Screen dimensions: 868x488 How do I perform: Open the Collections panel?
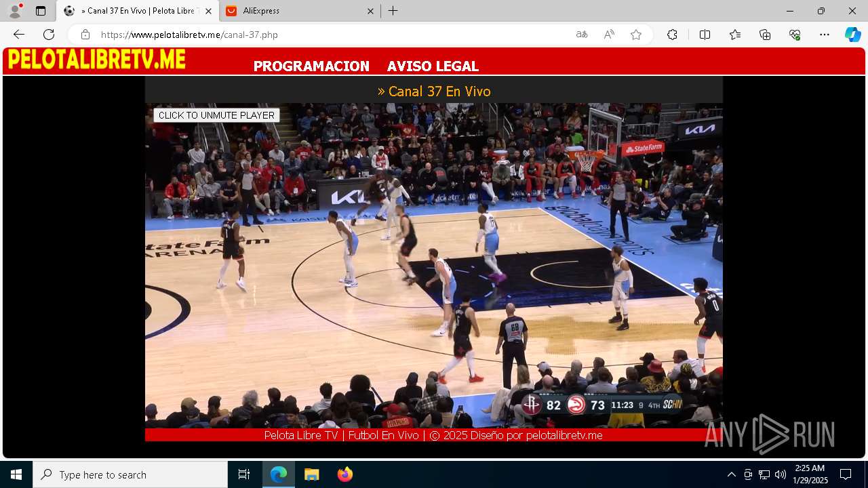click(x=765, y=35)
